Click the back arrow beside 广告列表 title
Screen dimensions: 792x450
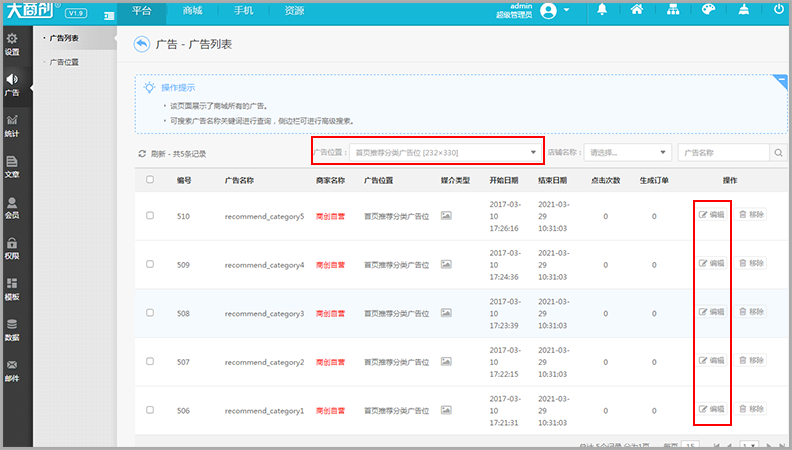(x=142, y=44)
